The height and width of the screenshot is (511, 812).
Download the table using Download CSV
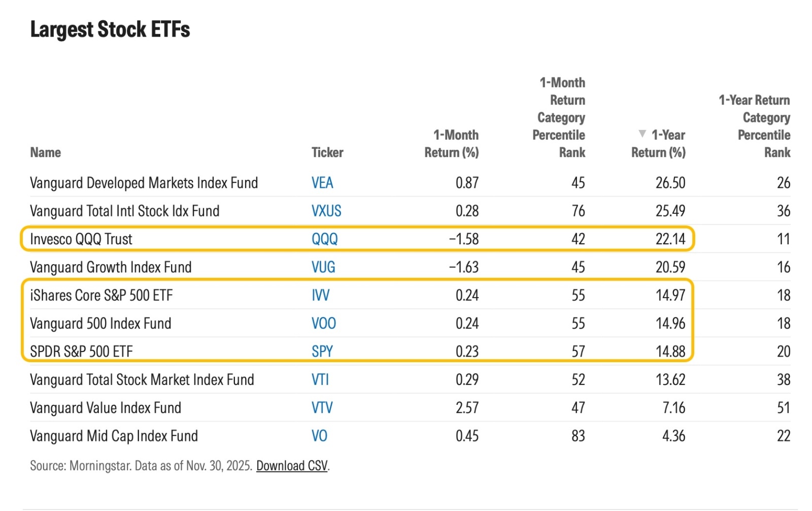292,466
